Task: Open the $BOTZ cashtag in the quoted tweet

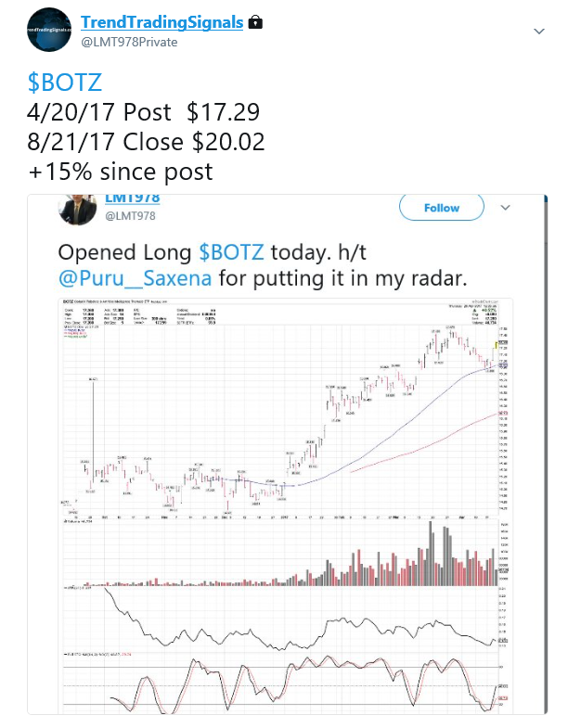Action: tap(231, 252)
